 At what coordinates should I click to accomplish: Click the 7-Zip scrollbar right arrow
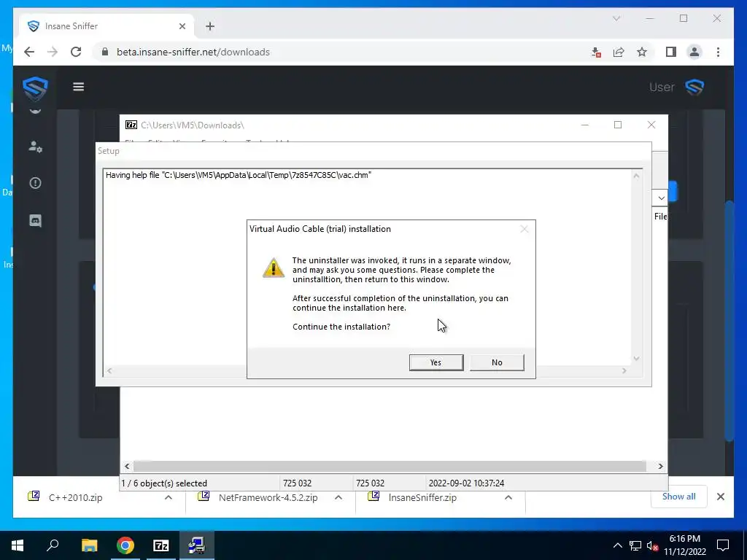click(x=660, y=466)
